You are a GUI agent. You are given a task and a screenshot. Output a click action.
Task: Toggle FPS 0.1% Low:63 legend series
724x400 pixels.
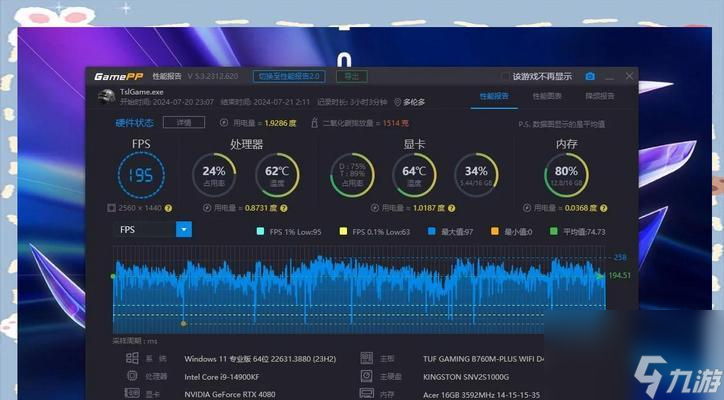click(x=375, y=232)
